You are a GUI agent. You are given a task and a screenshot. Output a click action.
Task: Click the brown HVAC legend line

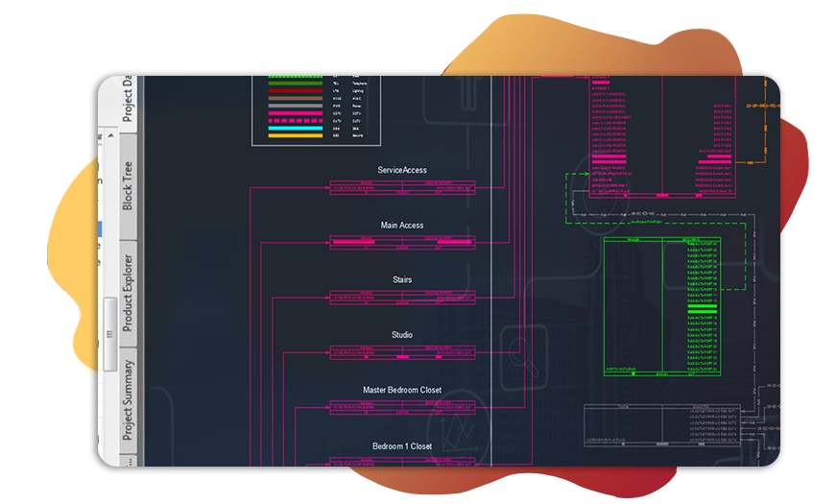point(295,98)
